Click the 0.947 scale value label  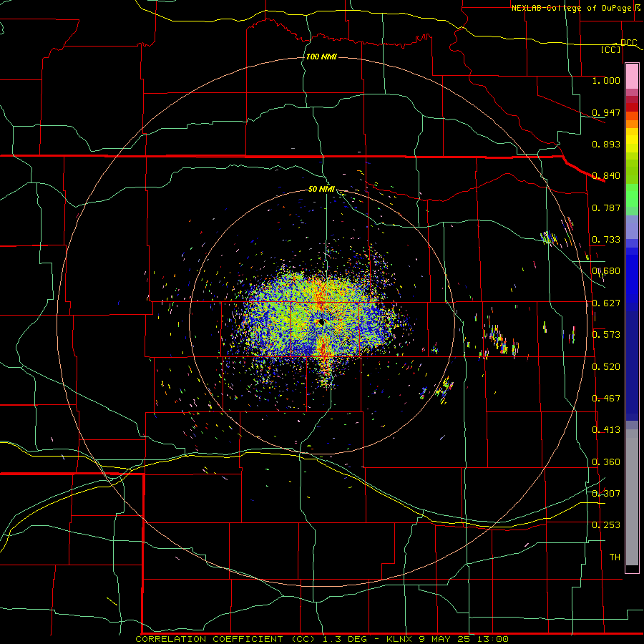[606, 112]
